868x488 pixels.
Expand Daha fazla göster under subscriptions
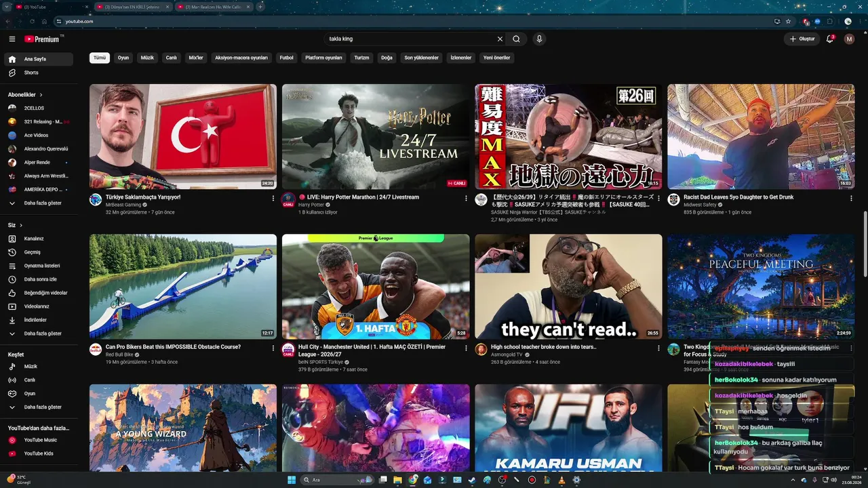[x=39, y=203]
